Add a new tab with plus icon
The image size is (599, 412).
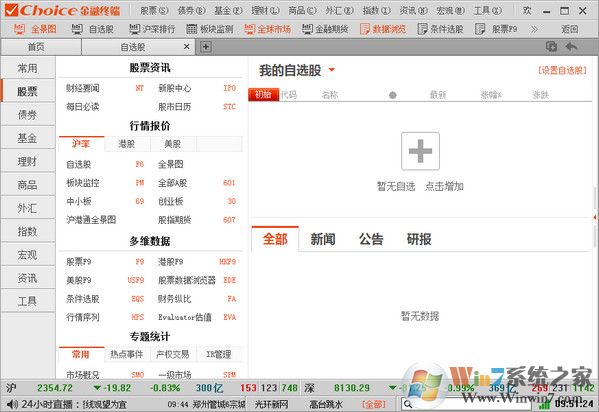point(206,47)
